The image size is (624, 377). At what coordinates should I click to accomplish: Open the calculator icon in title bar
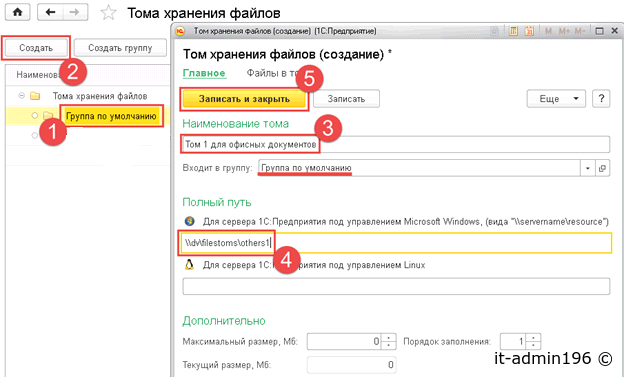(x=513, y=31)
